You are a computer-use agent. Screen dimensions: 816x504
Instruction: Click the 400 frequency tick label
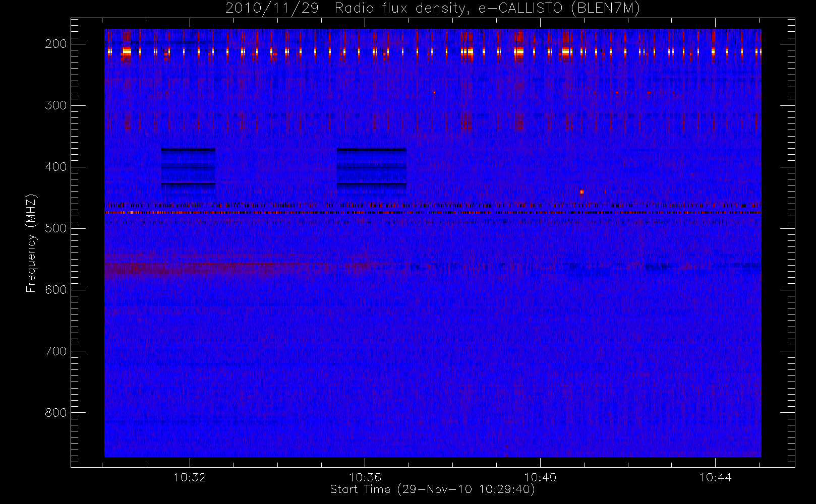(56, 167)
